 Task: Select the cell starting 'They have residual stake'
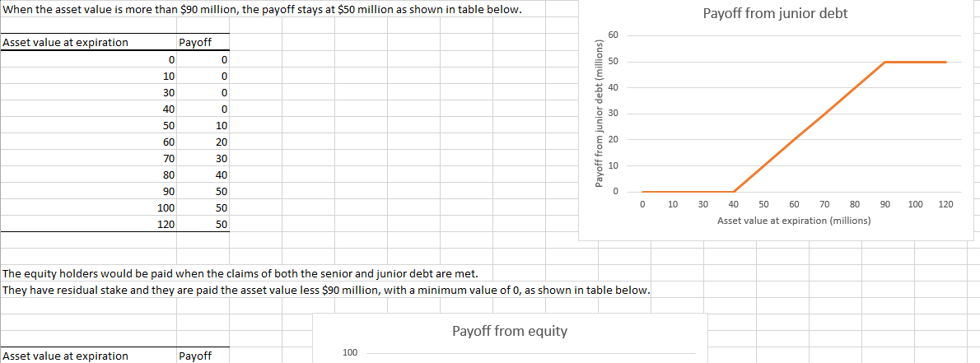coord(327,290)
